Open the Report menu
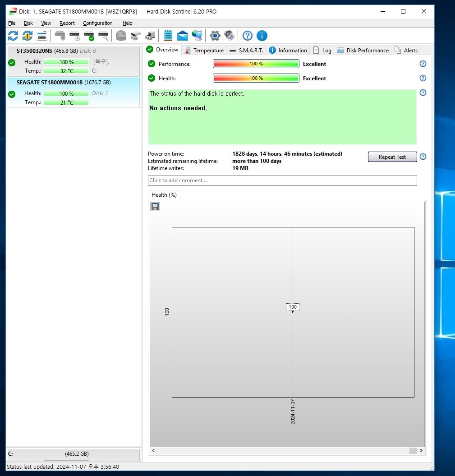 point(67,23)
